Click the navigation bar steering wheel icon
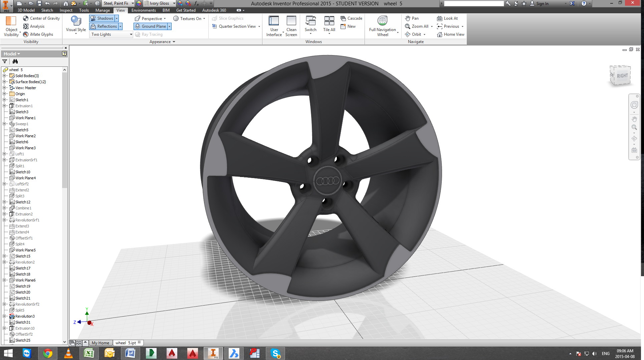644x360 pixels. [x=634, y=105]
